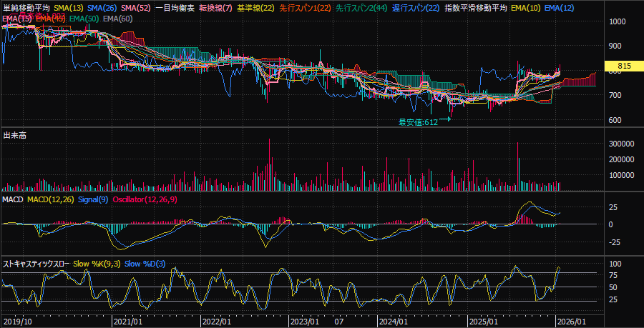644x328 pixels.
Task: Click the SMA(13) legend label
Action: click(x=70, y=8)
